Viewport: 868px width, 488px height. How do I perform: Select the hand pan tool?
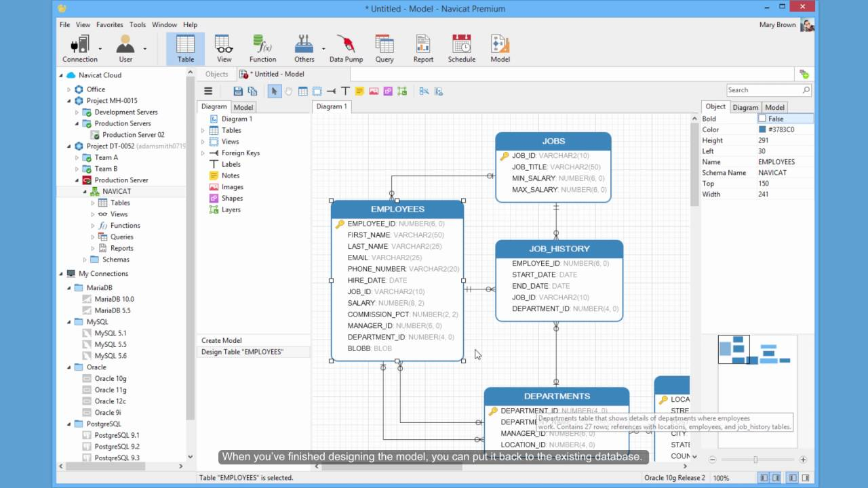pos(288,91)
